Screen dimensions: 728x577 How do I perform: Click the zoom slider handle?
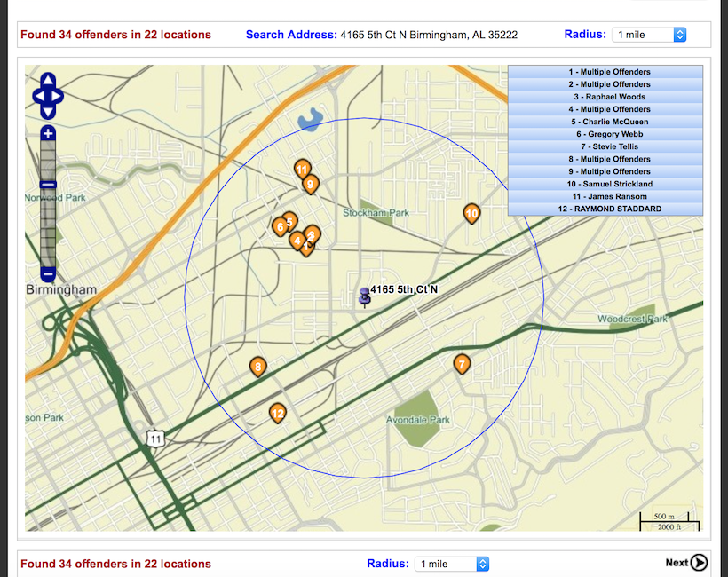[x=48, y=185]
